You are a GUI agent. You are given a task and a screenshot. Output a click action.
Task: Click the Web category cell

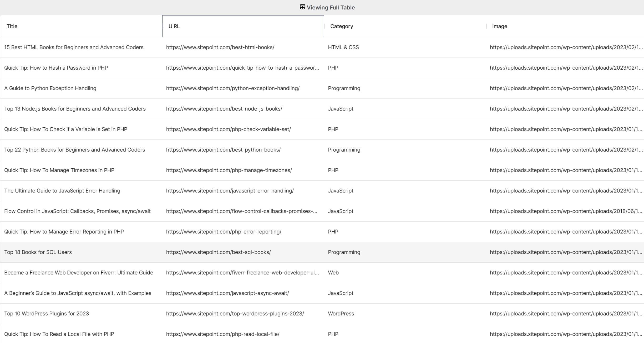pos(333,273)
